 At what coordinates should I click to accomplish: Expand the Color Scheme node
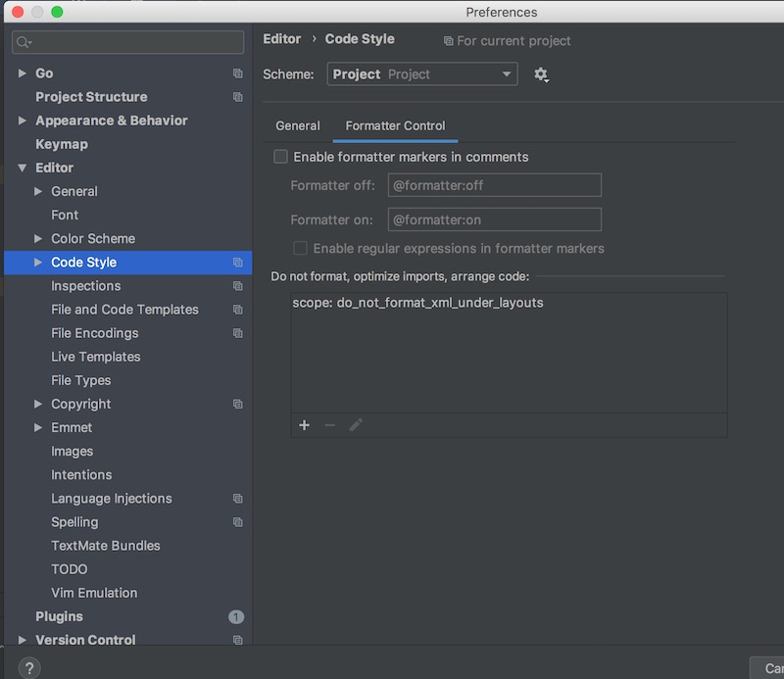38,238
